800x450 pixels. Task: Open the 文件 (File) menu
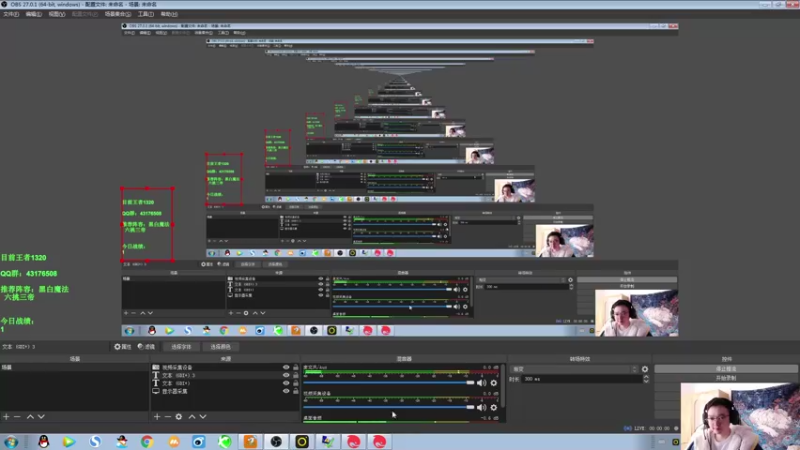click(11, 14)
